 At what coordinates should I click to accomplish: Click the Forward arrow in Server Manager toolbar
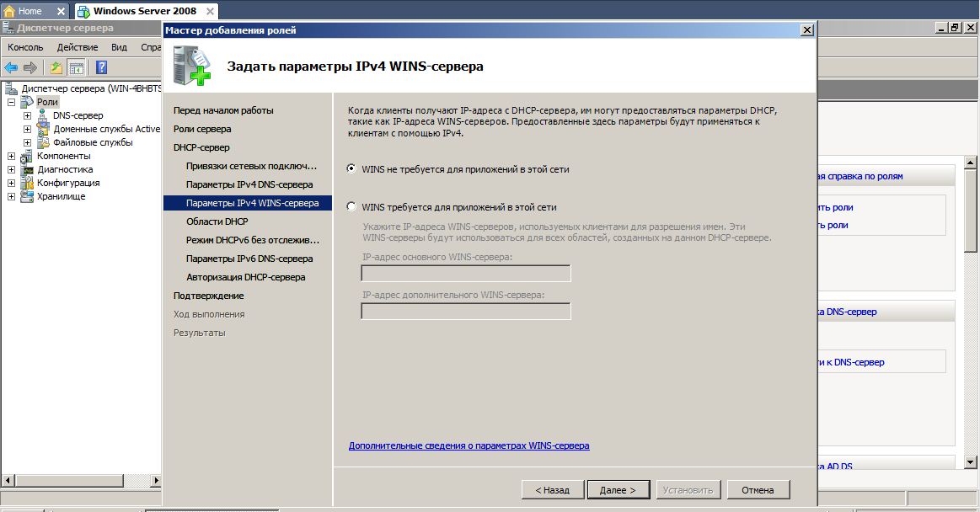30,67
